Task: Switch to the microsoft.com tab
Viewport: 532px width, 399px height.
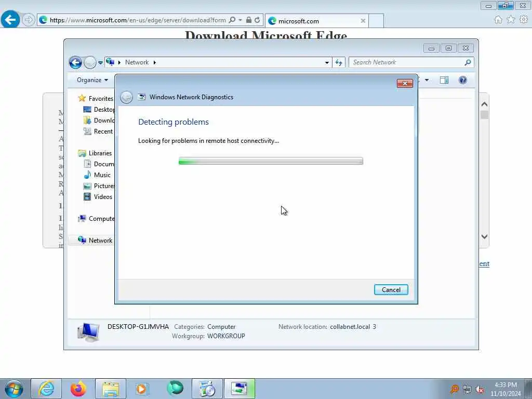Action: [x=316, y=21]
